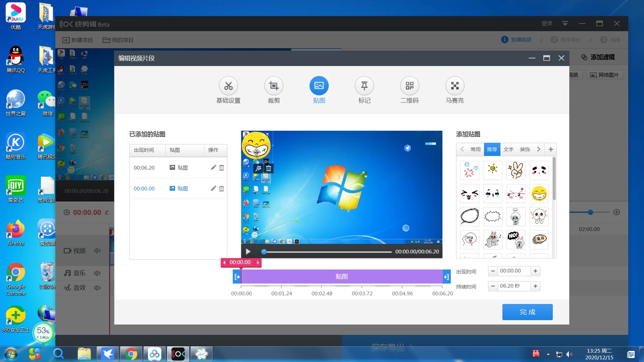Zoom in timeline with plus icon

tap(616, 212)
